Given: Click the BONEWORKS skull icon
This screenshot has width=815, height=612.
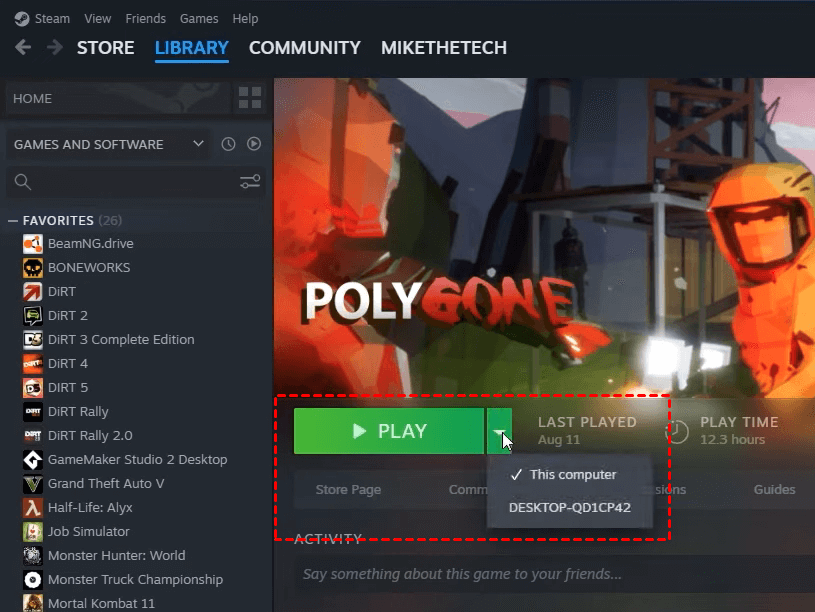Looking at the screenshot, I should click(33, 268).
